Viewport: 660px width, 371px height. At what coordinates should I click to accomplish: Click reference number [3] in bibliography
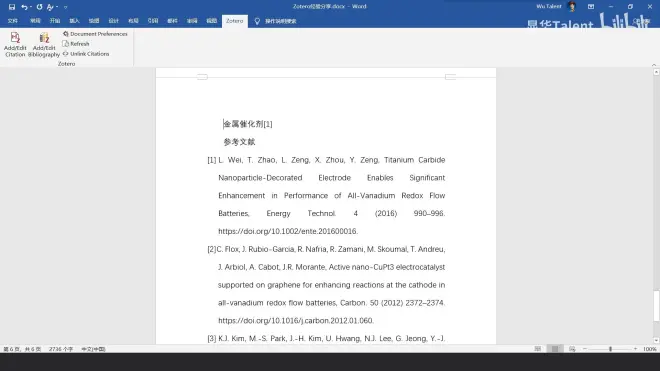pyautogui.click(x=211, y=339)
